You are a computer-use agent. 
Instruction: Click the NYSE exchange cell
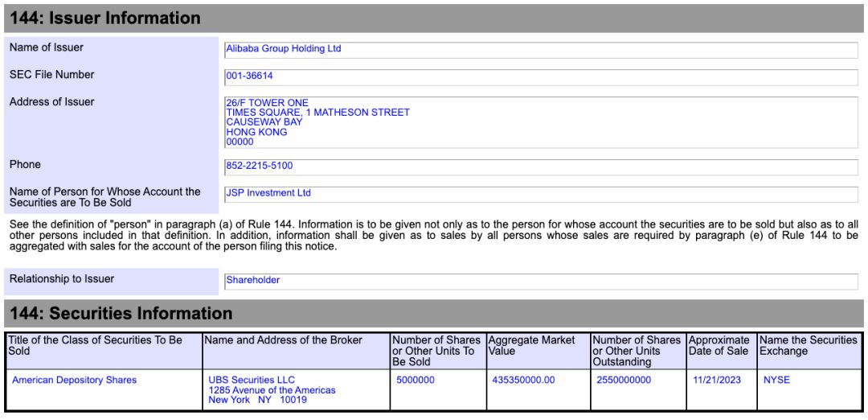click(x=776, y=381)
